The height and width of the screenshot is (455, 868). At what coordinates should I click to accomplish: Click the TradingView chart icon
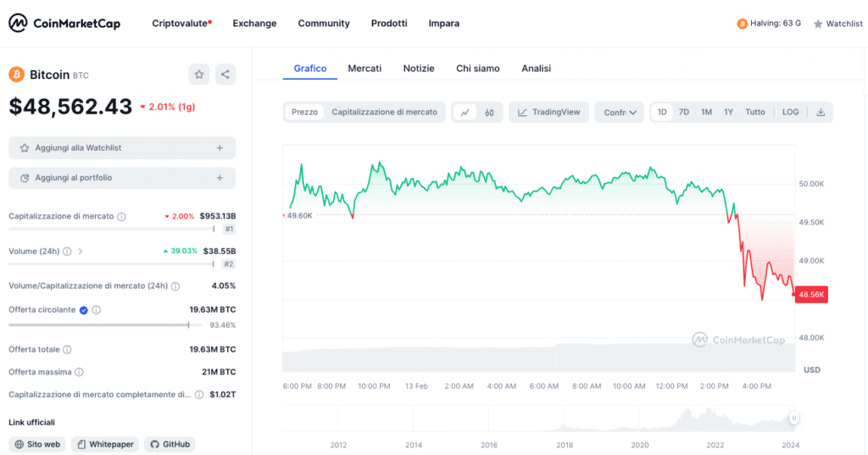[x=522, y=113]
